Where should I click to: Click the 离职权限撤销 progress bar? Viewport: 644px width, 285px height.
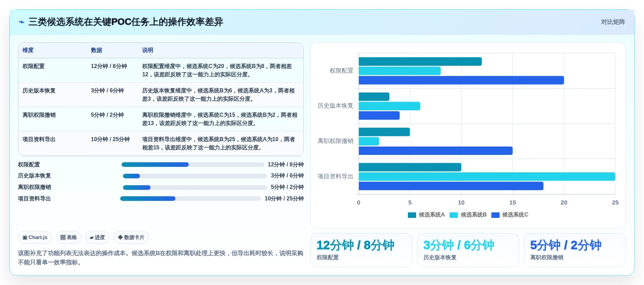[195, 188]
